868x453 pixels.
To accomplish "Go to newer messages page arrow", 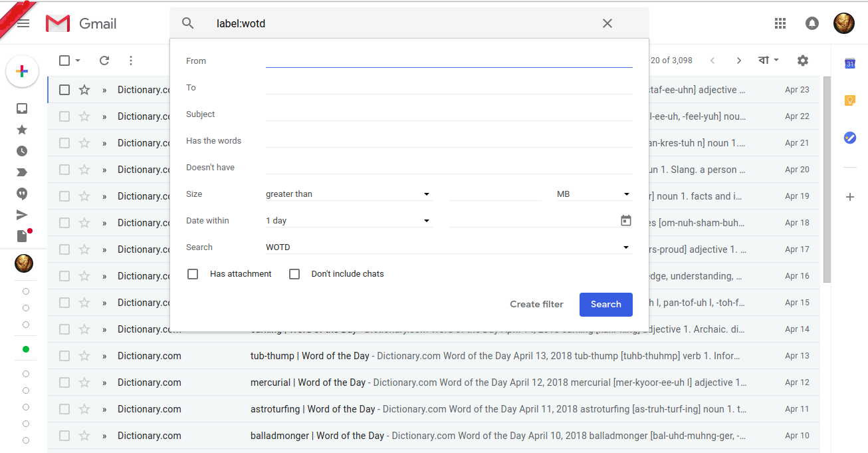I will click(712, 61).
